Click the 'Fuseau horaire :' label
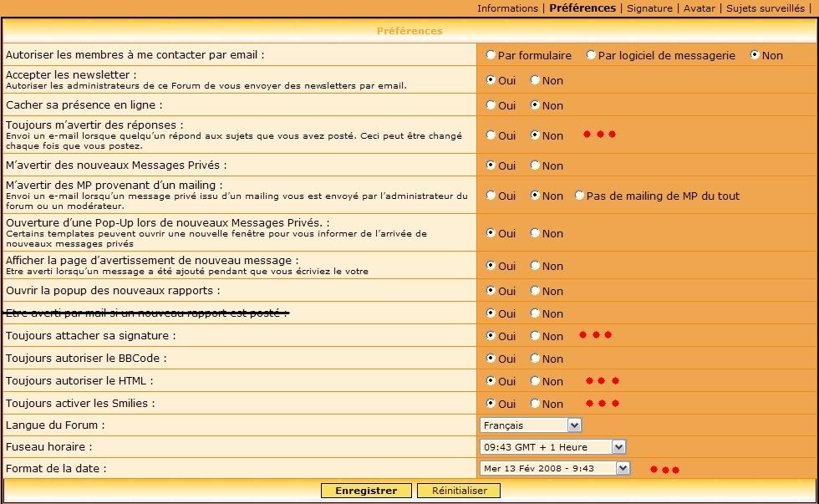The image size is (819, 504). pos(49,447)
